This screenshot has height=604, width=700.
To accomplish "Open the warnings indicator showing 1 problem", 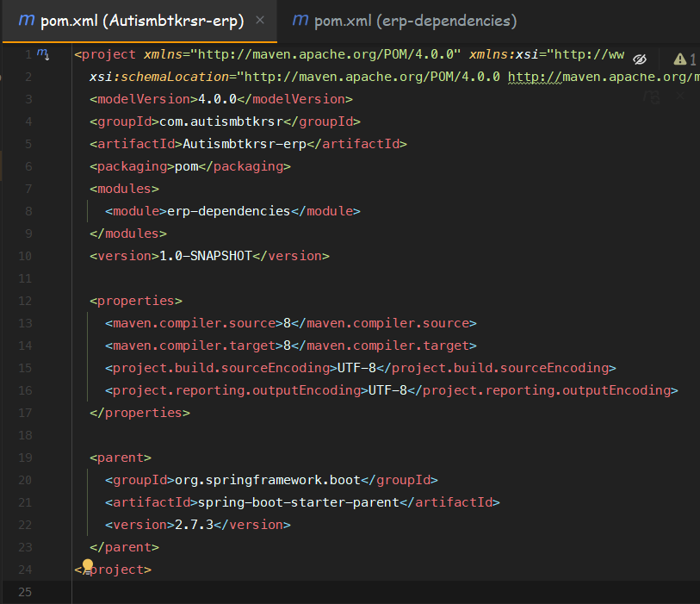I will tap(685, 59).
